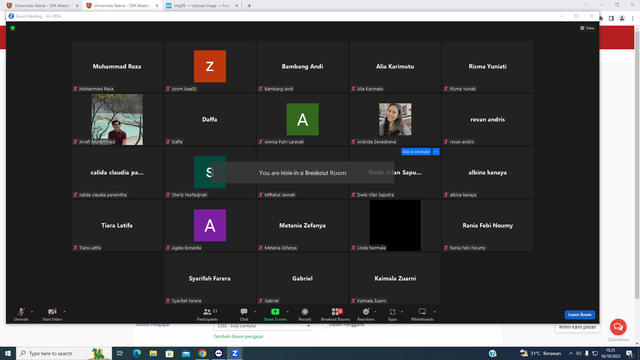Click the Gabriel participant tile
Screen dimensions: 640x360
[x=302, y=278]
